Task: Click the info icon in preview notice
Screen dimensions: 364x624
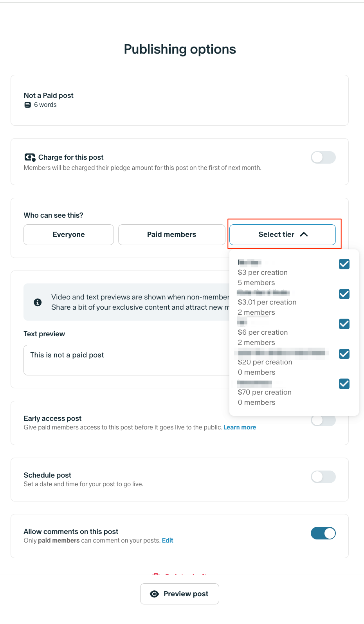Action: click(x=38, y=302)
